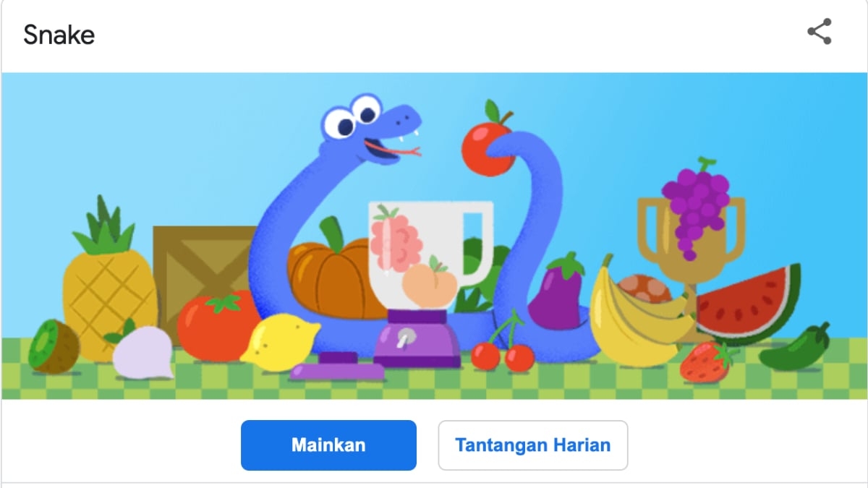Click the Mainkan button
Screen dimensions: 868x488
pyautogui.click(x=328, y=445)
